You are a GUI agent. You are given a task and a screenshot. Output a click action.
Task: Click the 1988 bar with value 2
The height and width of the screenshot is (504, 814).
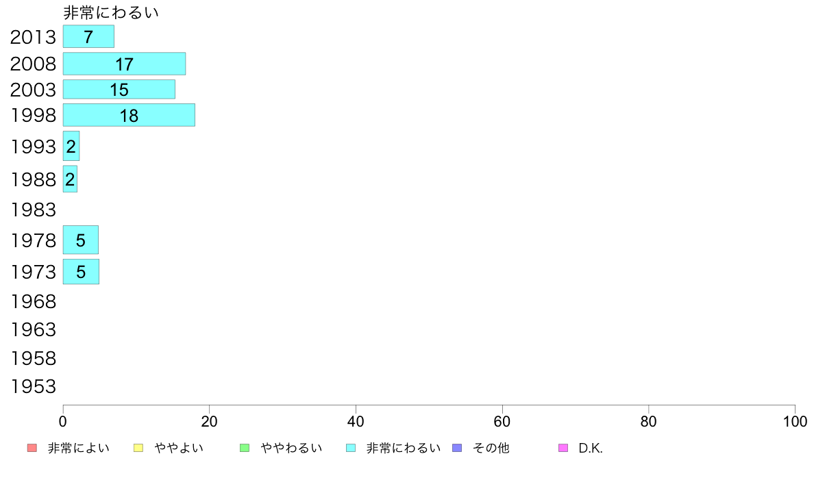[70, 179]
